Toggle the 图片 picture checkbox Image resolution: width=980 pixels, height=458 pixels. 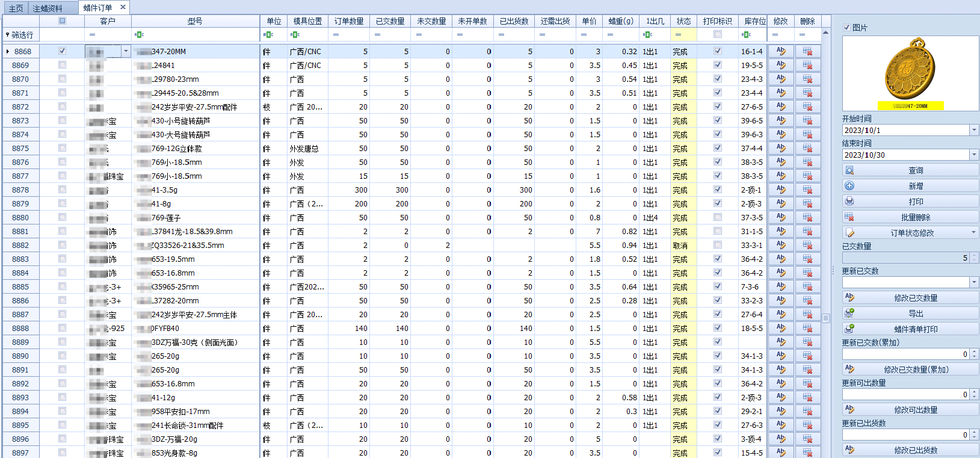click(846, 28)
